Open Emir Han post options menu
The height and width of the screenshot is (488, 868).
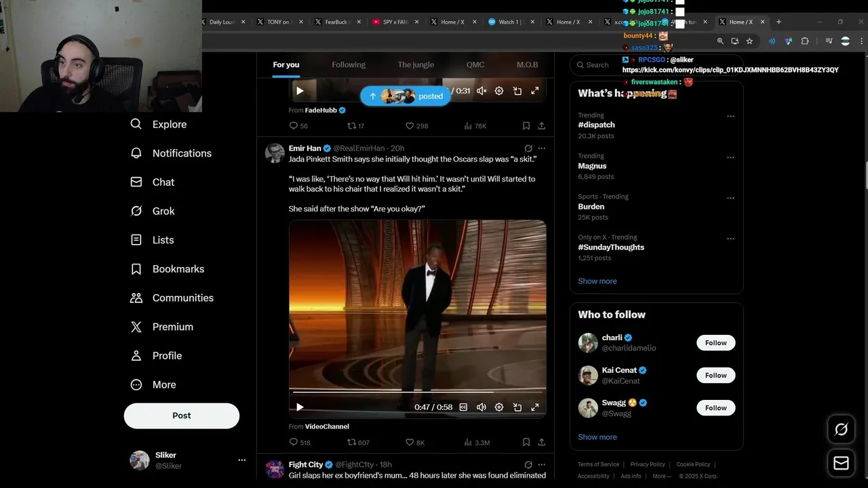coord(541,148)
